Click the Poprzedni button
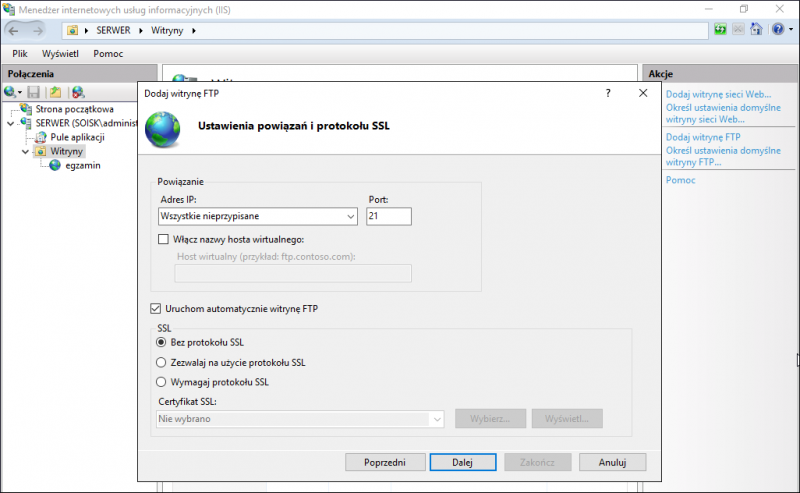This screenshot has width=800, height=493. [385, 462]
